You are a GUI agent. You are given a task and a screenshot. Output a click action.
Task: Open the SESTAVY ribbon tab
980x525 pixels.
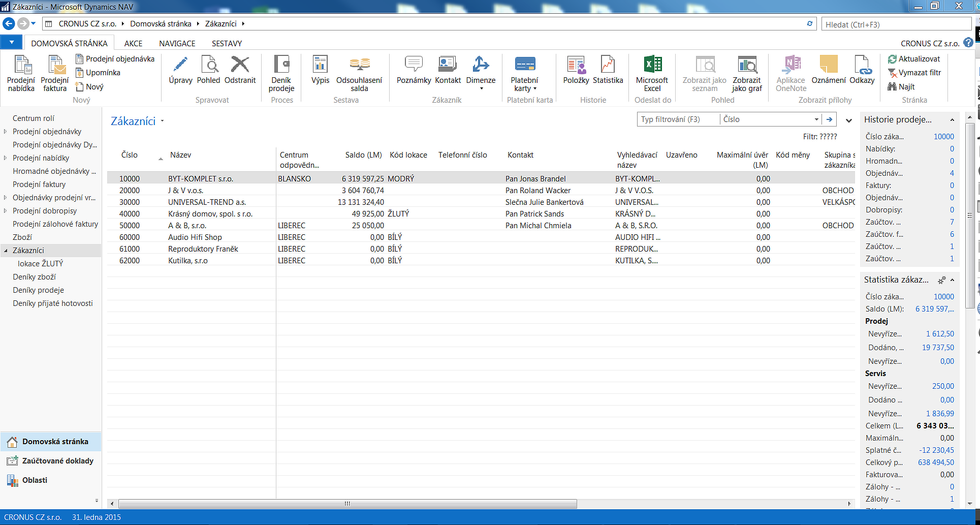tap(227, 44)
